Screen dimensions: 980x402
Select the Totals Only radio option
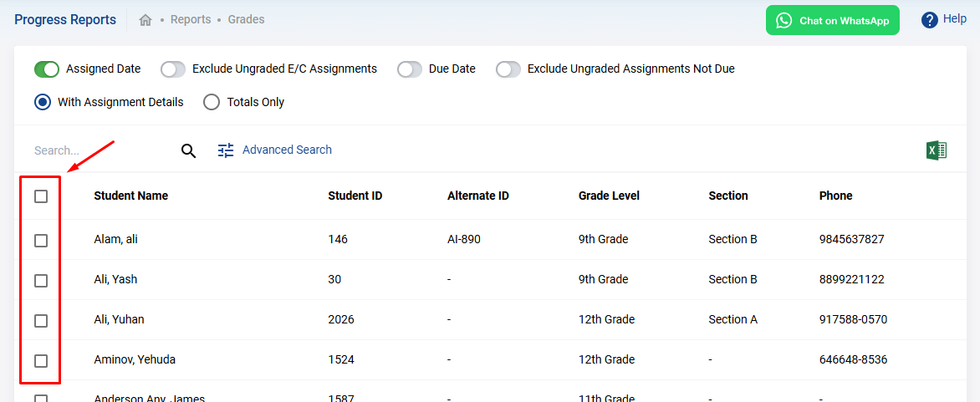212,102
